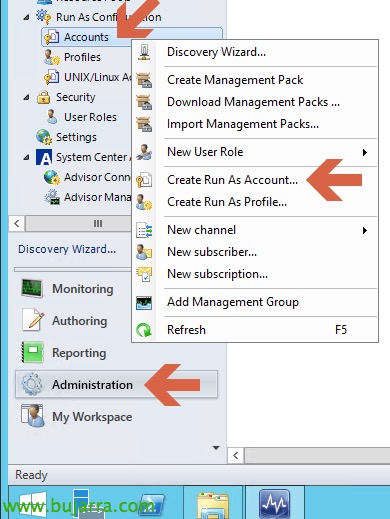This screenshot has height=519, width=390.
Task: Expand New User Role submenu arrow
Action: tap(365, 153)
